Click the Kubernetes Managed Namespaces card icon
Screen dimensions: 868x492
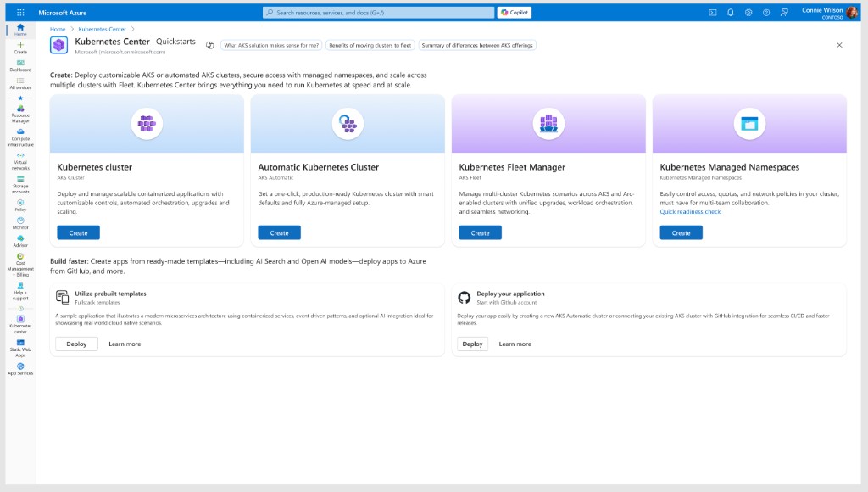[x=749, y=123]
